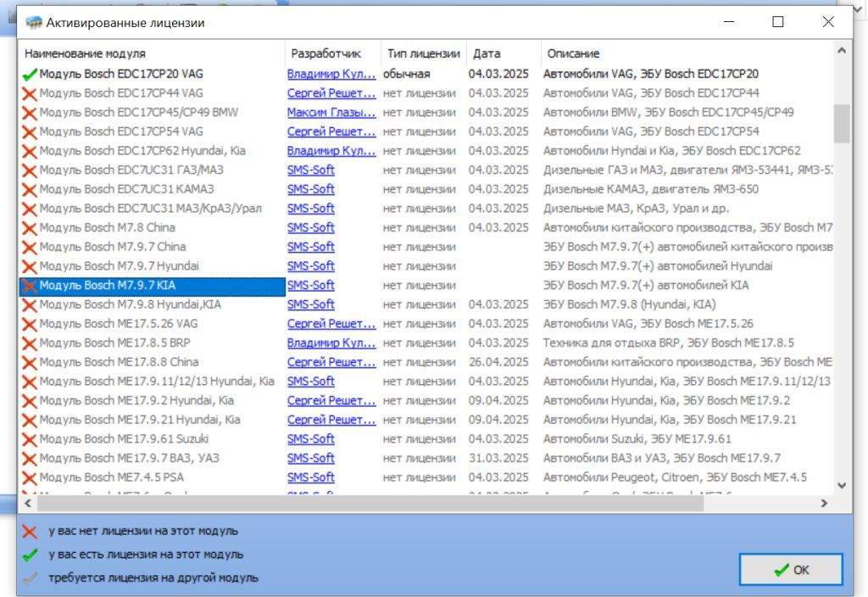
Task: Open the Владимир Кул… link for EDC17CP20 VAG
Action: click(331, 74)
